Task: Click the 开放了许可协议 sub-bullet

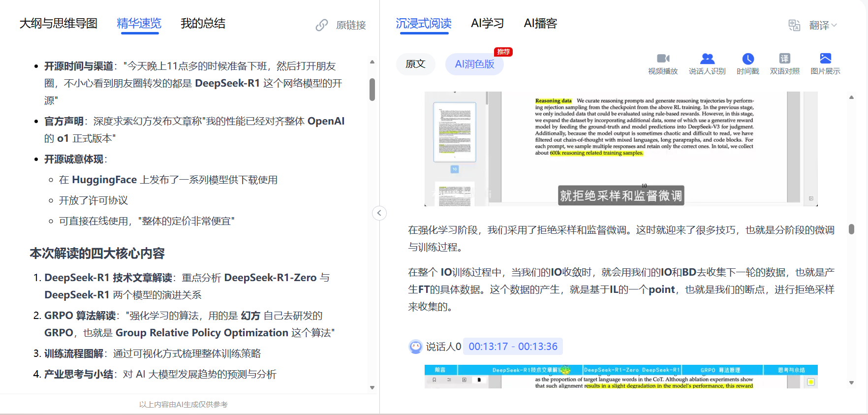Action: point(93,200)
